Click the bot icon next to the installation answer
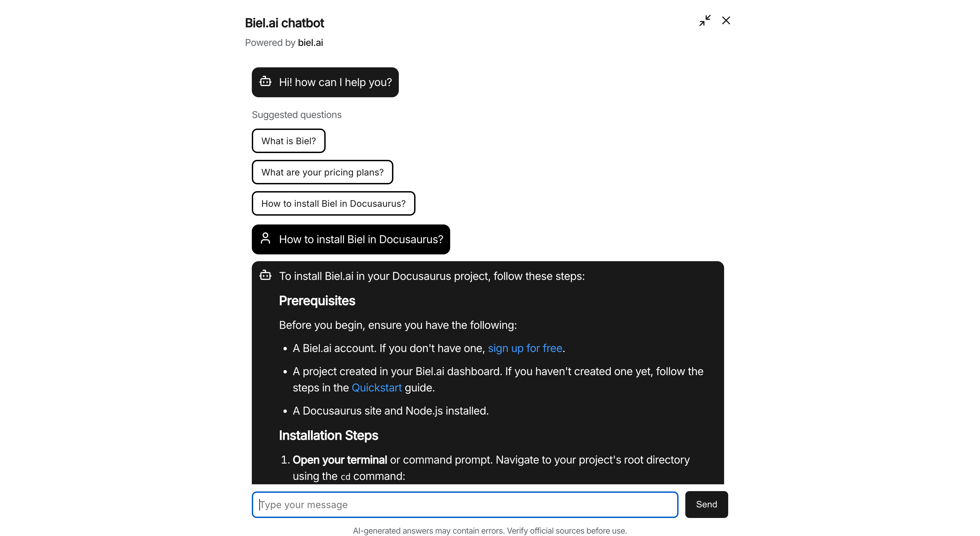 (x=265, y=275)
